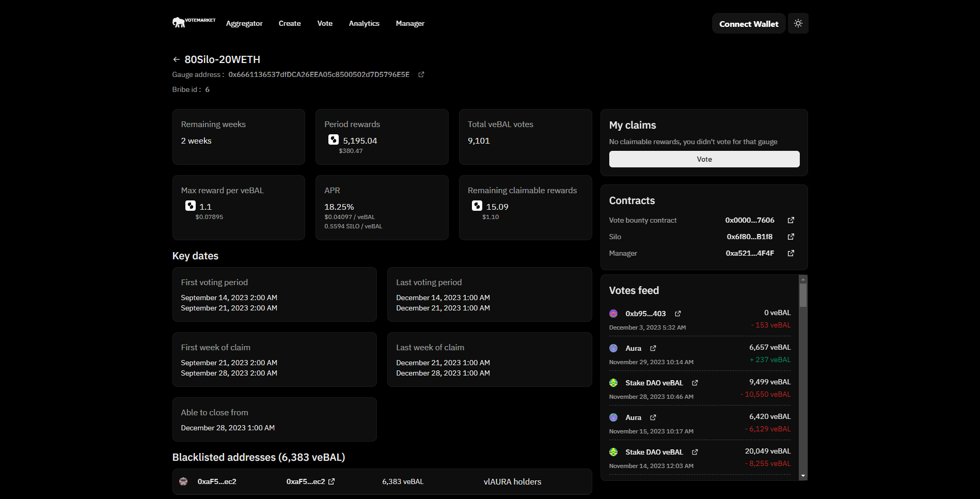Open the Analytics menu item
This screenshot has width=980, height=499.
point(364,23)
